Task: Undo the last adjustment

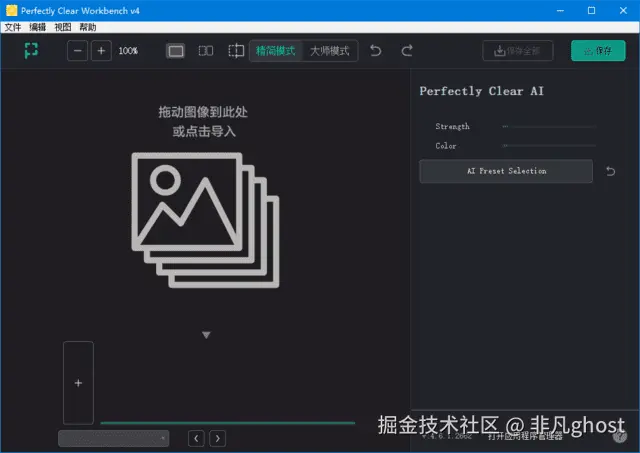Action: [376, 51]
